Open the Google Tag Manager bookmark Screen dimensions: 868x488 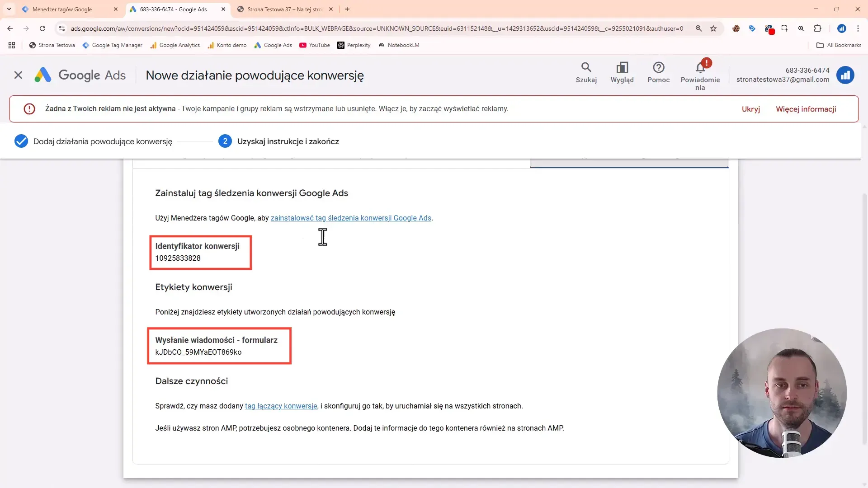[x=112, y=45]
